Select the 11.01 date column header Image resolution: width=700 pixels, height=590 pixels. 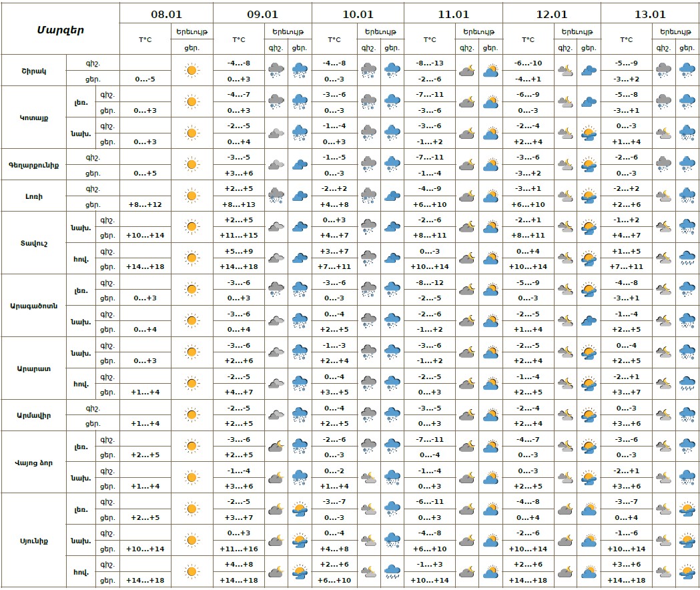click(x=453, y=13)
